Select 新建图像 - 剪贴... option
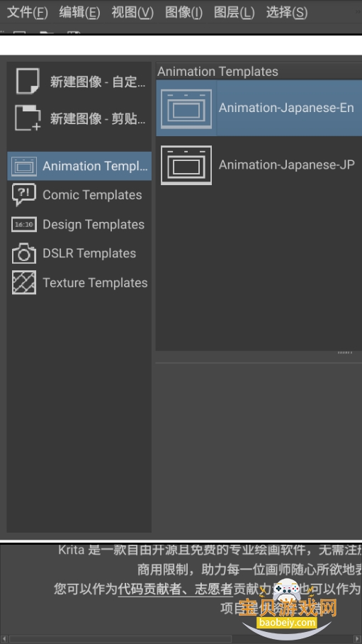The image size is (362, 644). click(x=98, y=118)
